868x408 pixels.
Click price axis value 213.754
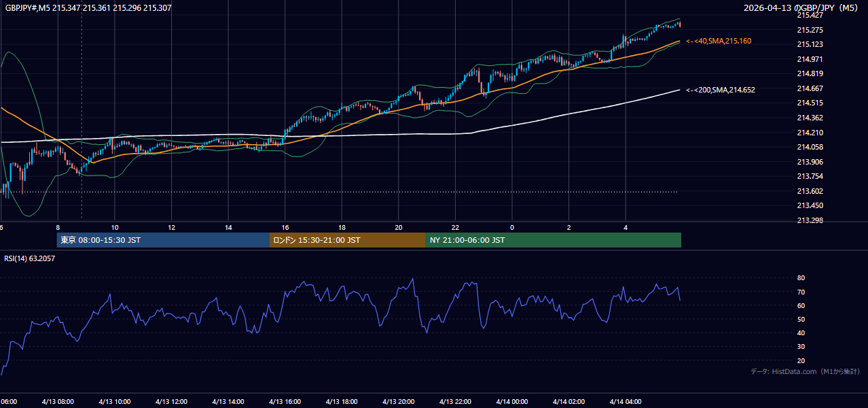(810, 177)
